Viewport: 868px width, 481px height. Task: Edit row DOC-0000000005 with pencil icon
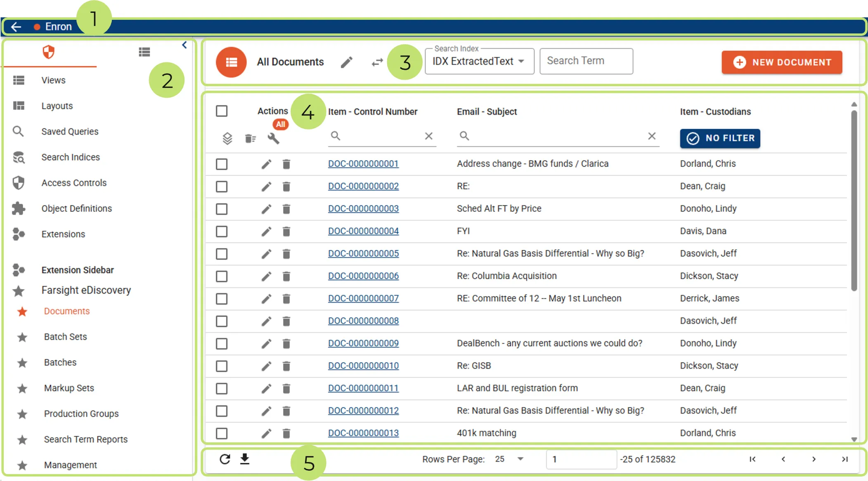(x=266, y=254)
